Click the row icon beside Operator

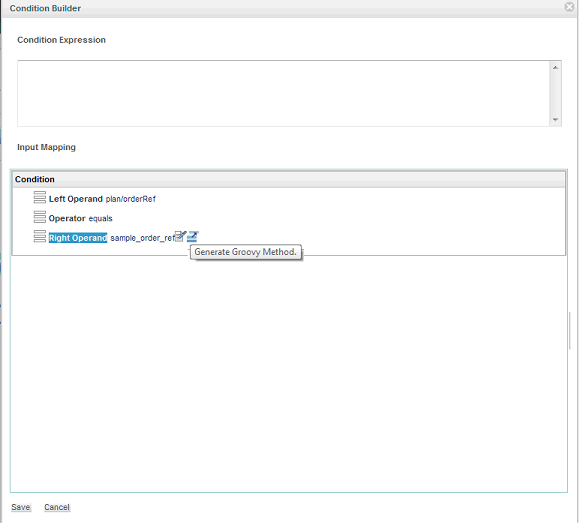[40, 217]
